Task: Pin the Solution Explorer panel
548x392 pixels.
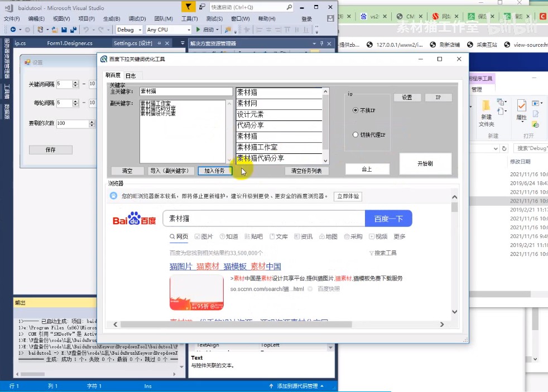Action: click(x=321, y=43)
